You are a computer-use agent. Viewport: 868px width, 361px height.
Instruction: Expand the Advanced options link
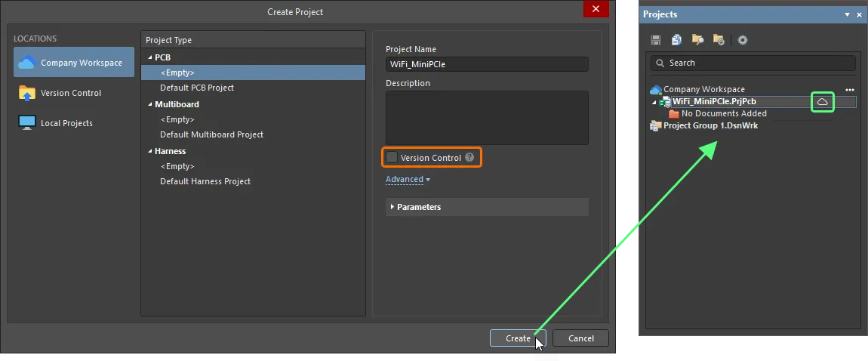408,180
